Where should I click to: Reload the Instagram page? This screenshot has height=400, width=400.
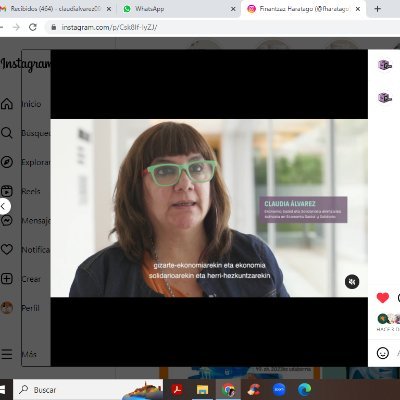33,27
